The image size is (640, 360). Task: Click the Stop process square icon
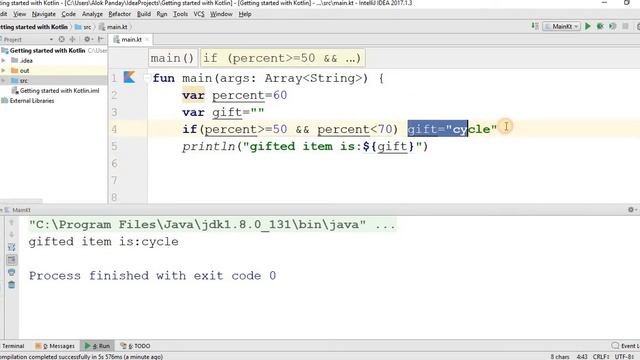pos(625,27)
